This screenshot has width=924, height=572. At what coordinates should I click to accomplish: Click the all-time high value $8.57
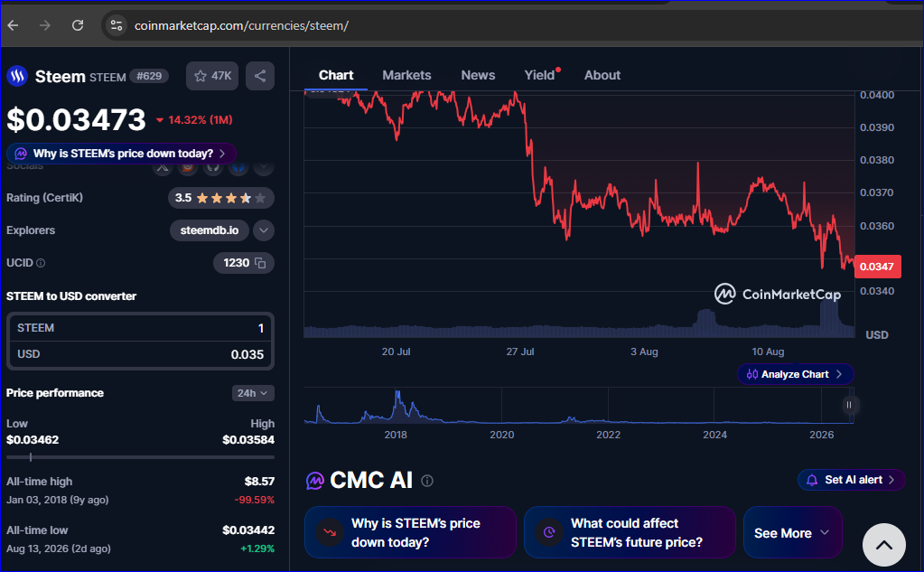(259, 482)
